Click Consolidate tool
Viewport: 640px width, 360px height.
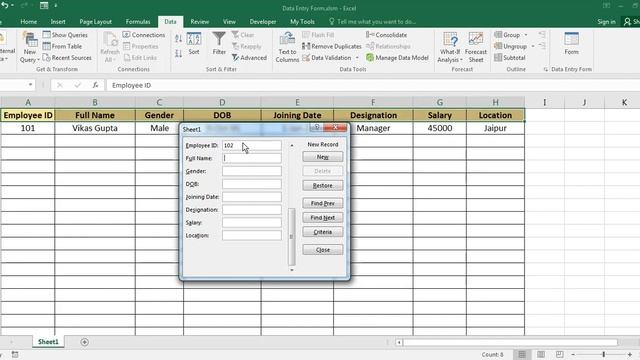pos(387,35)
